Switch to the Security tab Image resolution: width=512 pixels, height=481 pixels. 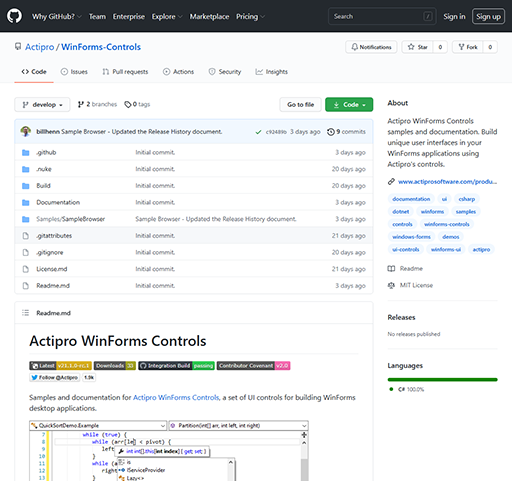(x=225, y=72)
